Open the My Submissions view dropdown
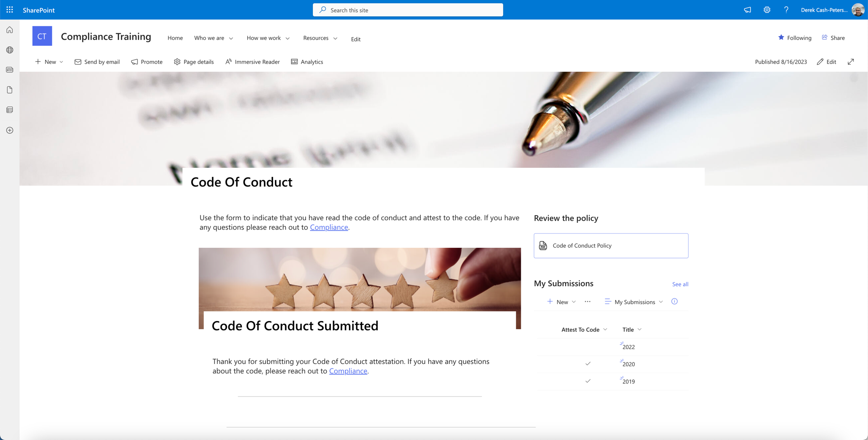Screen dimensions: 868x440 click(634, 302)
